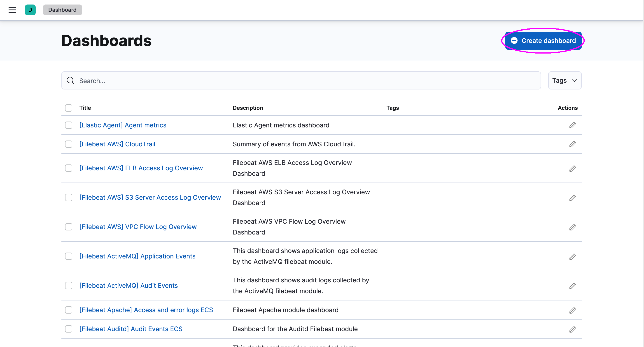The height and width of the screenshot is (347, 644).
Task: Open the Elastic Agent metrics dashboard link
Action: click(x=122, y=125)
